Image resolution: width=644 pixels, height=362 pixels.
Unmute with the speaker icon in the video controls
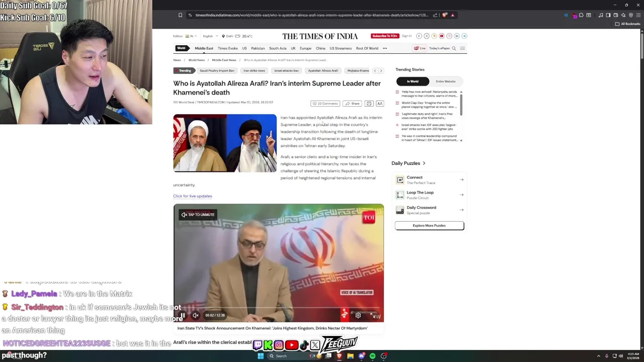[196, 315]
